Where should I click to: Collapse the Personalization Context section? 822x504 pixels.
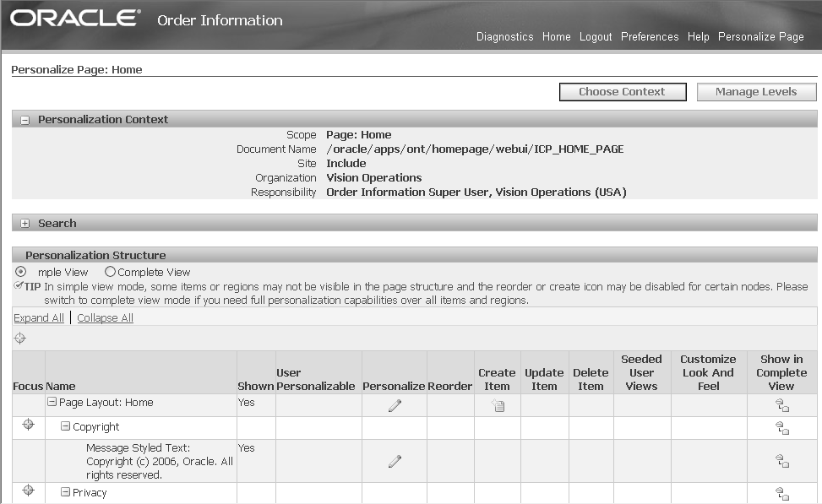point(24,120)
